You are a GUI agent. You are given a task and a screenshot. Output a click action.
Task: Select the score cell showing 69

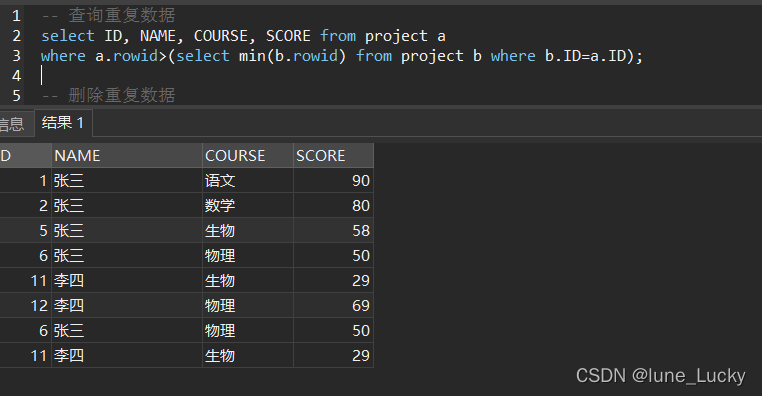point(333,306)
